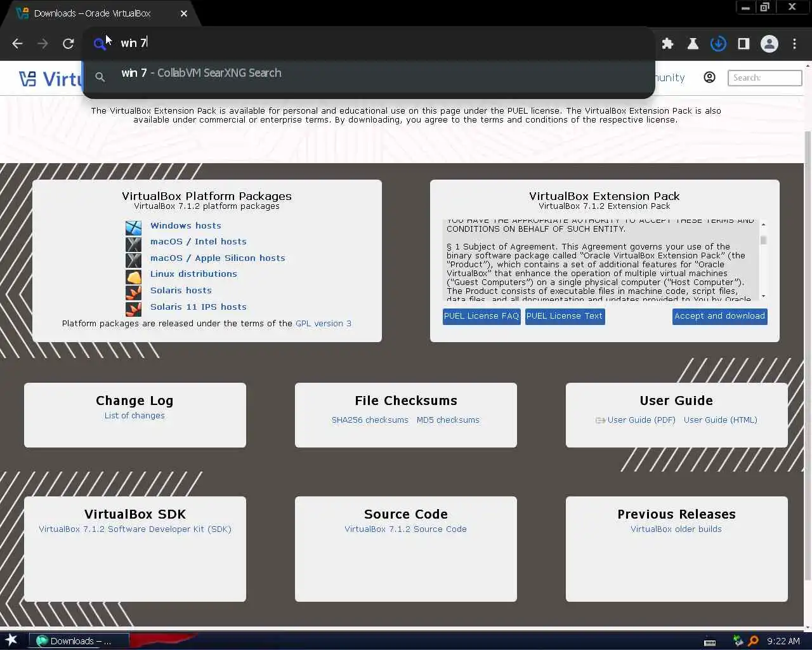Open the Chrome Labs flask icon
Screen dimensions: 812x650
(693, 44)
